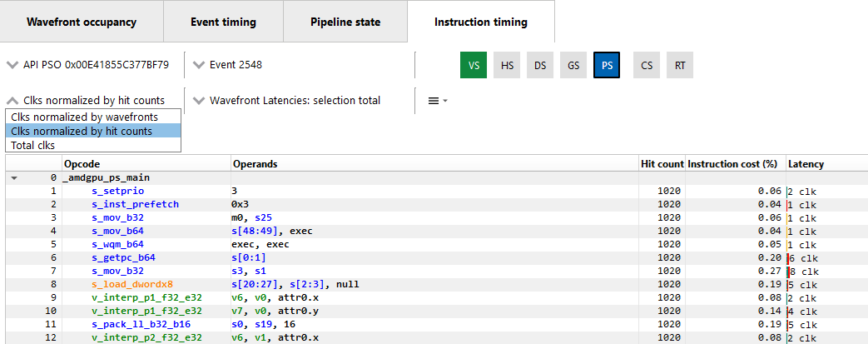This screenshot has width=868, height=344.
Task: Open the hamburger options menu
Action: (437, 101)
